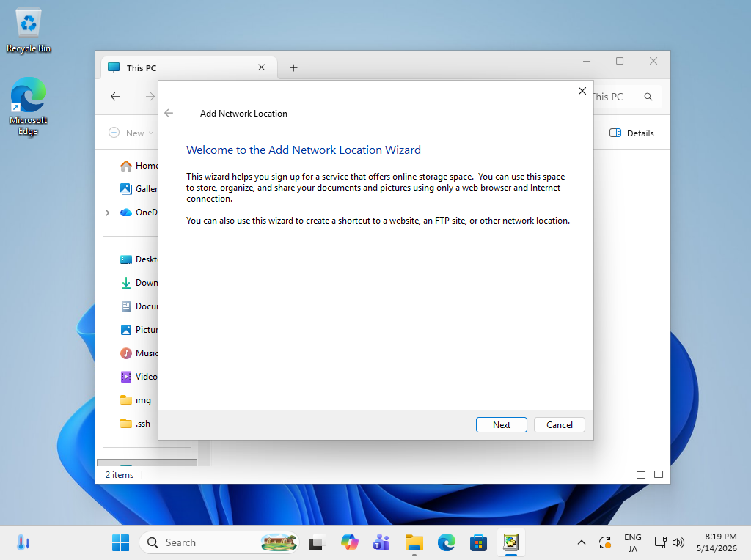
Task: Click the taskbar Search box
Action: 219,542
